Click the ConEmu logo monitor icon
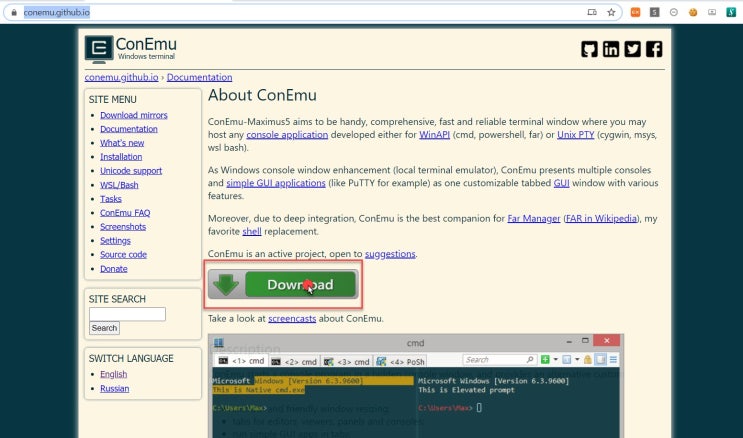The image size is (743, 438). click(x=99, y=49)
